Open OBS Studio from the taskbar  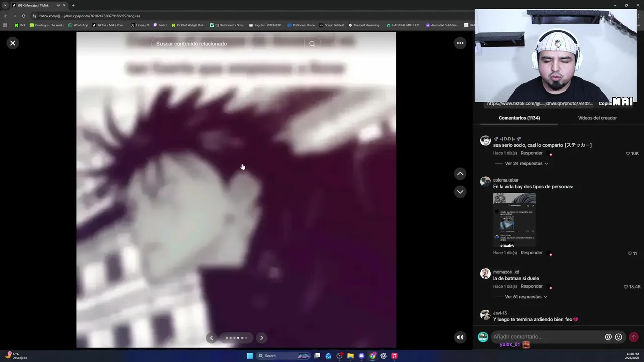[x=339, y=356]
